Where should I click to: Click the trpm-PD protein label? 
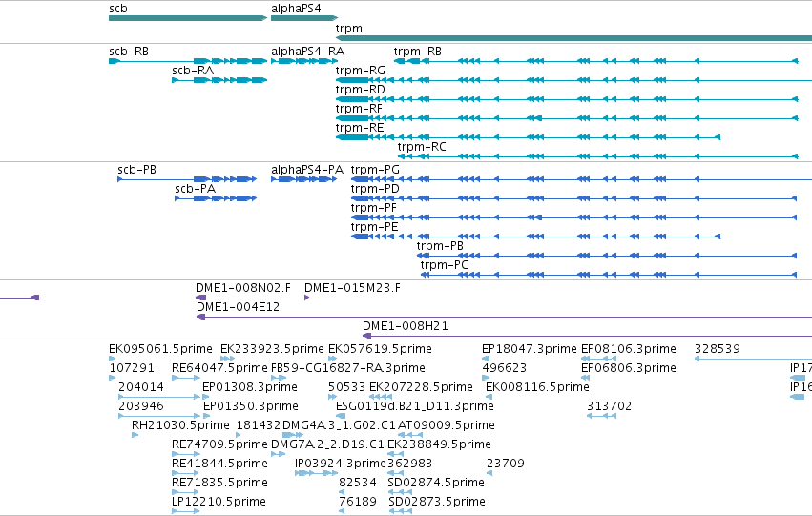[375, 189]
